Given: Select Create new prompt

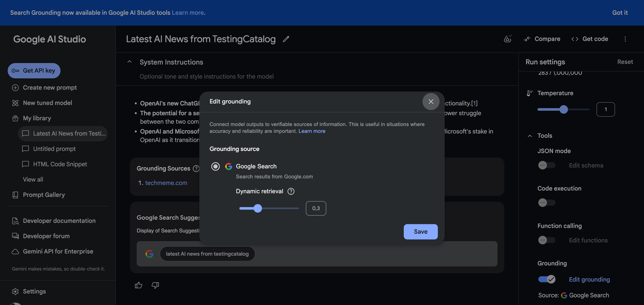Looking at the screenshot, I should tap(50, 88).
